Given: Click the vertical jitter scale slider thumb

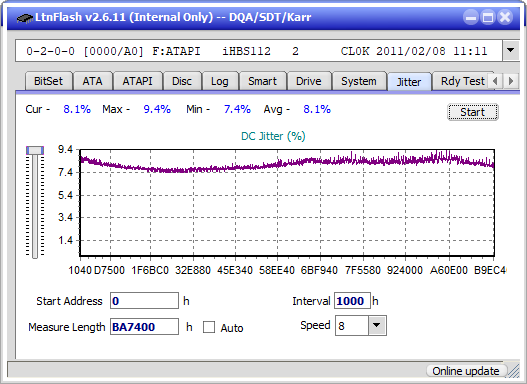Looking at the screenshot, I should pyautogui.click(x=35, y=150).
